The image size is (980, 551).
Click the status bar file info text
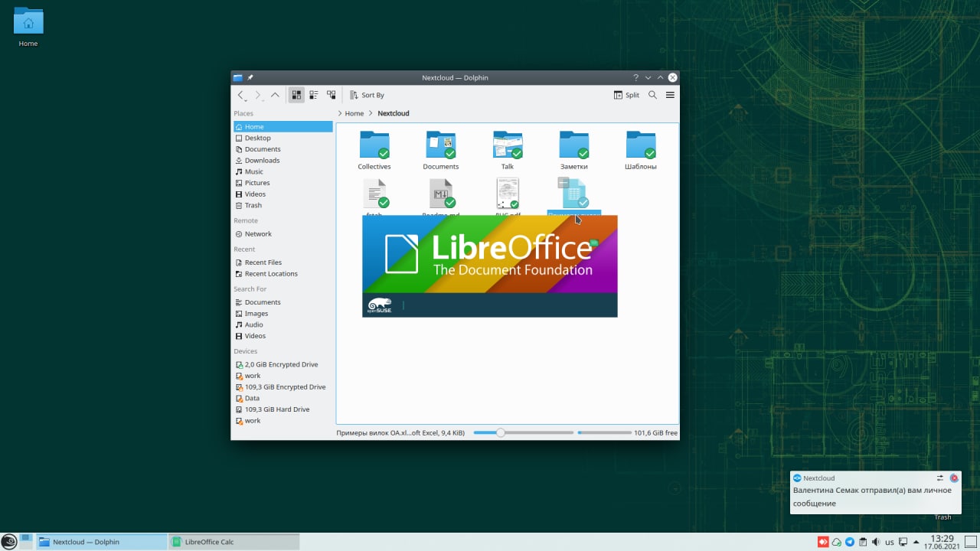400,433
